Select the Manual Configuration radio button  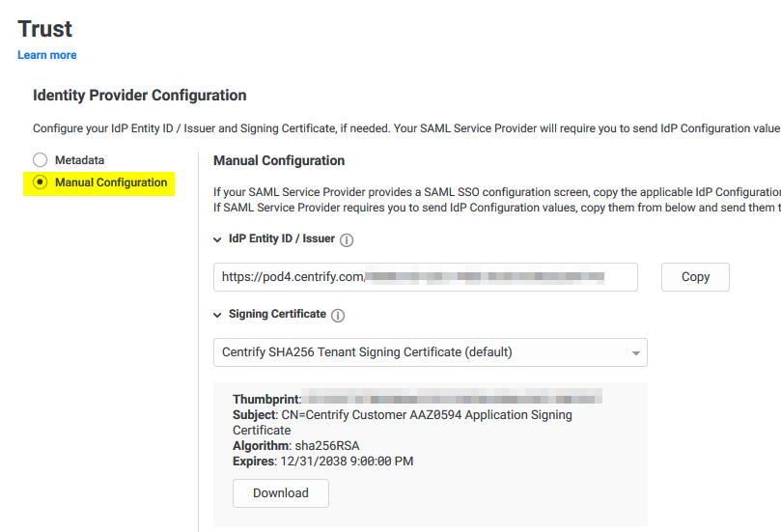tap(40, 182)
